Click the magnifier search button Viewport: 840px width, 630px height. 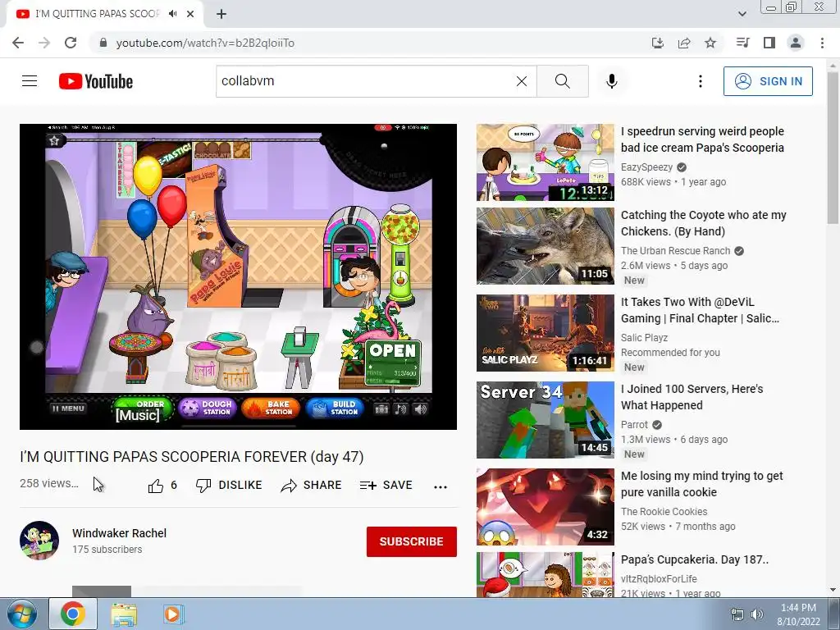point(563,81)
